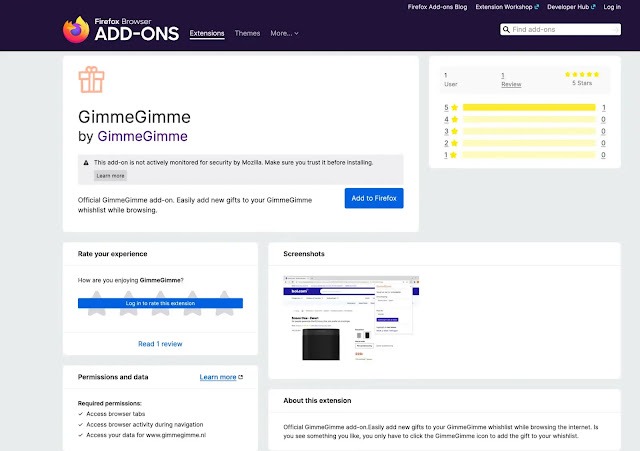Screen dimensions: 640x451
Task: Click the number 3 link in ratings
Action: pos(446,131)
